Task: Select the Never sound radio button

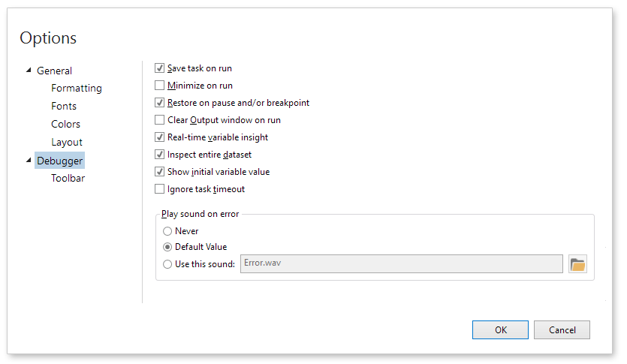Action: coord(167,231)
